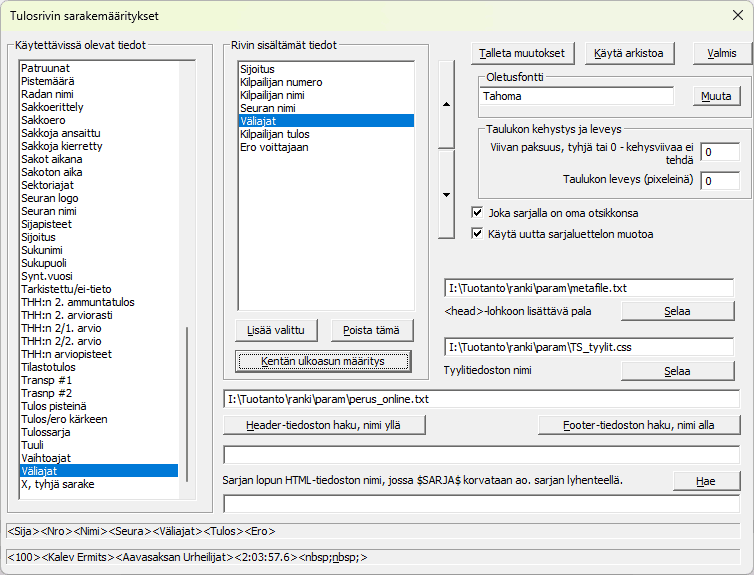Browse for metafile with first 'Selaa' button
Image resolution: width=754 pixels, height=575 pixels.
677,311
